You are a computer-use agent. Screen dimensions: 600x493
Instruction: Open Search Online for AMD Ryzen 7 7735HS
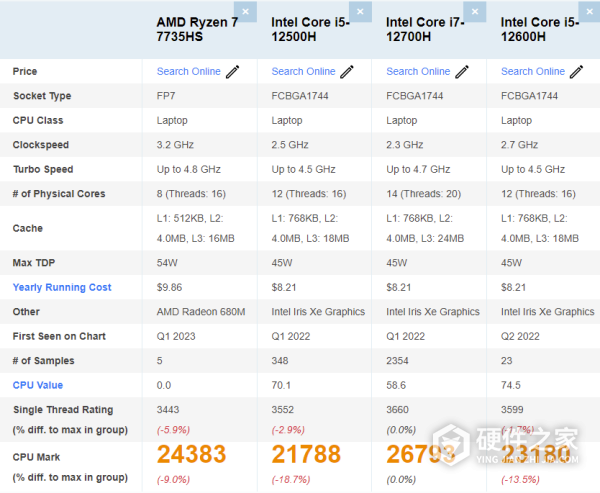[x=188, y=72]
